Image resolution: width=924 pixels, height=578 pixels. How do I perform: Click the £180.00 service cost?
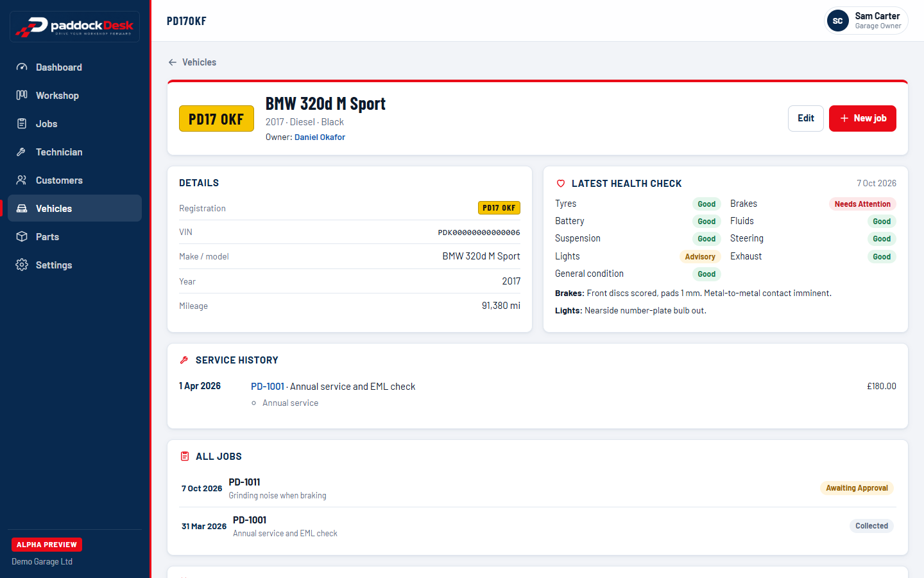(882, 386)
